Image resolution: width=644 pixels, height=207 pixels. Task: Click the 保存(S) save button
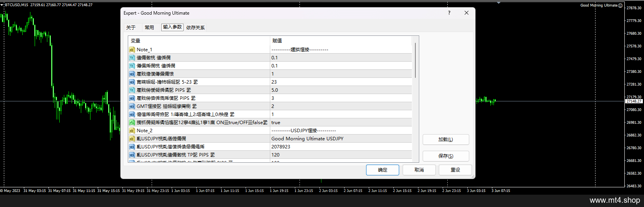(x=446, y=156)
